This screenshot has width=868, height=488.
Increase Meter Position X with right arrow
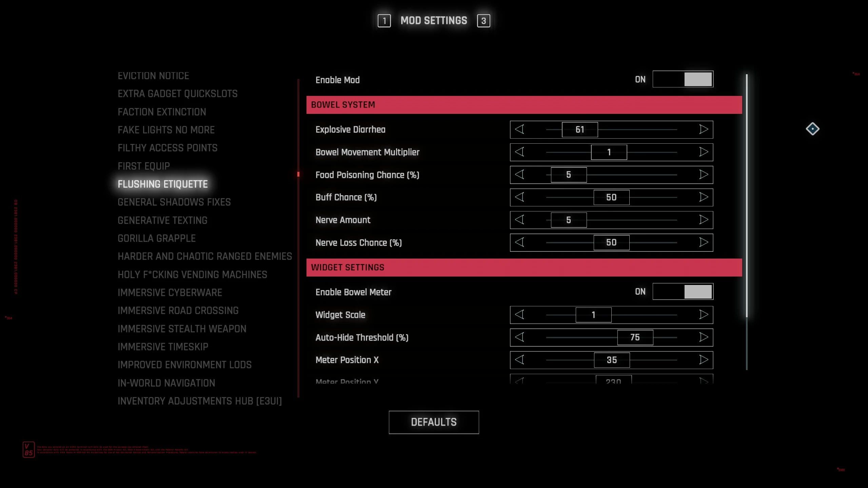click(x=704, y=360)
